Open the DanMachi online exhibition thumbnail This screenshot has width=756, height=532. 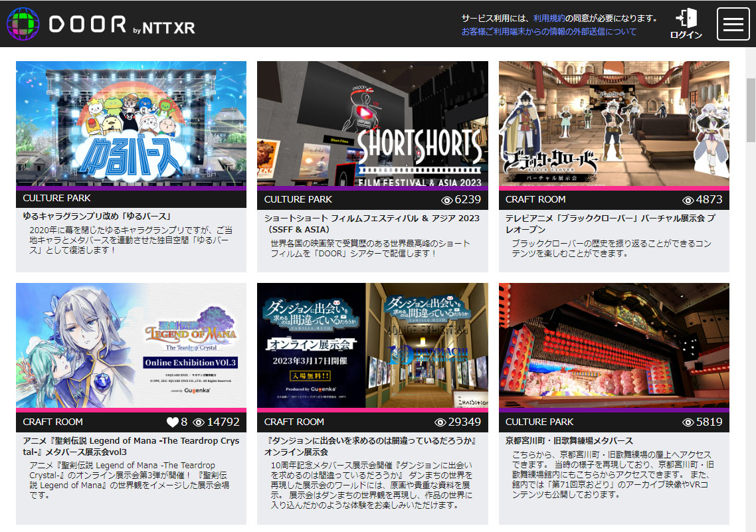pos(372,346)
